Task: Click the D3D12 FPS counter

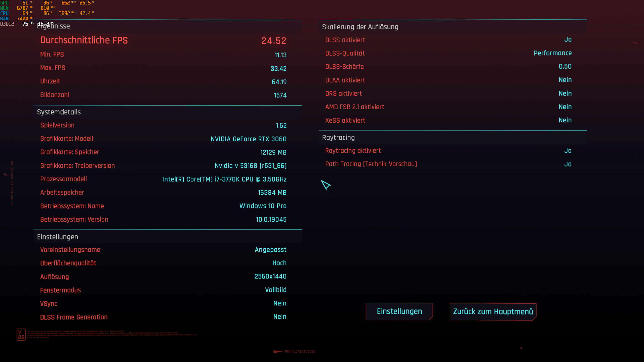Action: pos(25,24)
